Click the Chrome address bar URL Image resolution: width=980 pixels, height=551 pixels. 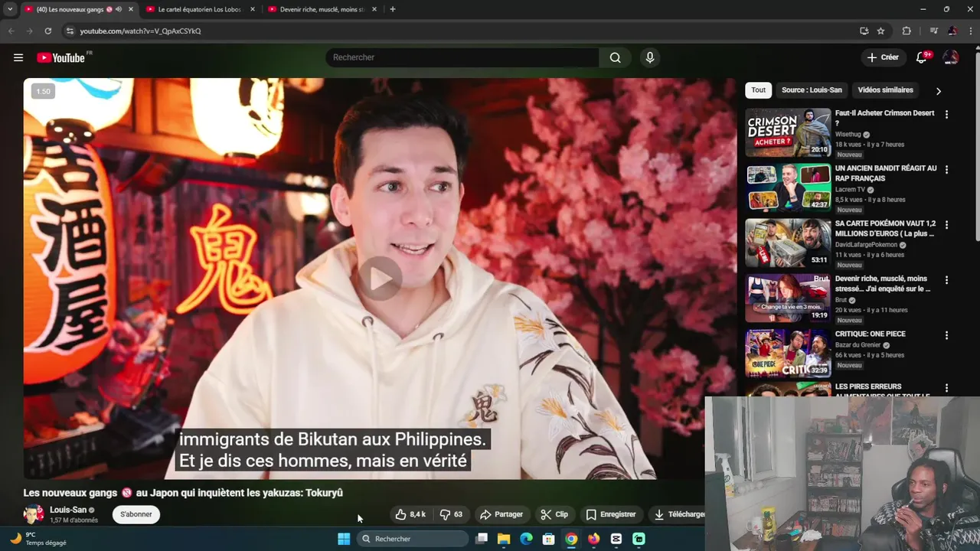coord(140,31)
